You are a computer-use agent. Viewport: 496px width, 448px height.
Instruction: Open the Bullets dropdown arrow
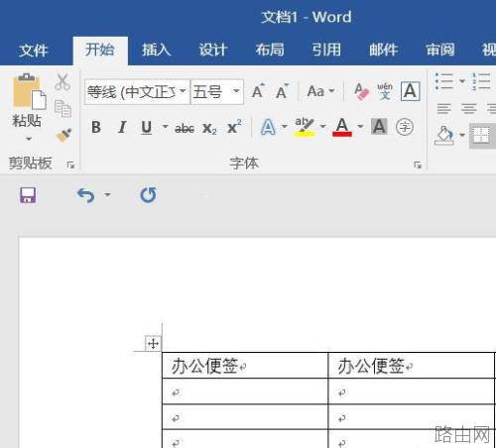click(x=462, y=81)
